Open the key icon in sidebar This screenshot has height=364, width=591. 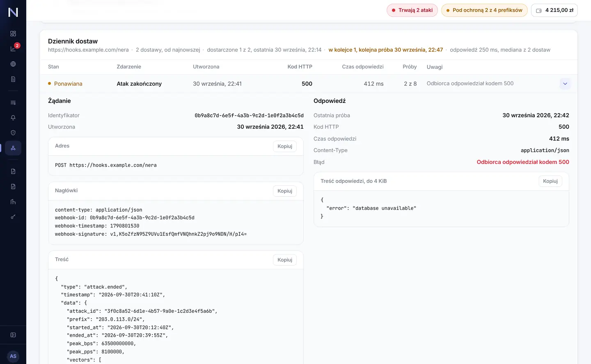13,217
